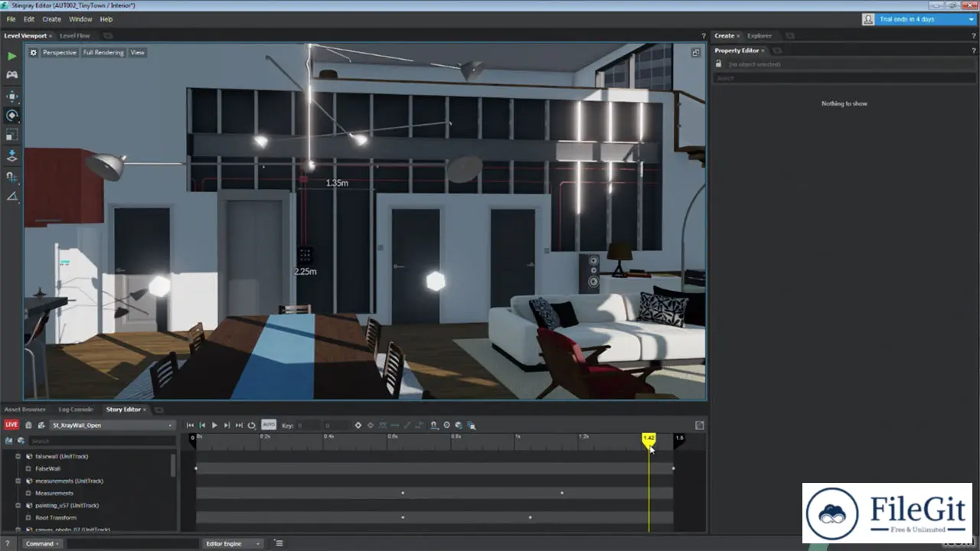
Task: Click the Property Editor search field
Action: 844,78
